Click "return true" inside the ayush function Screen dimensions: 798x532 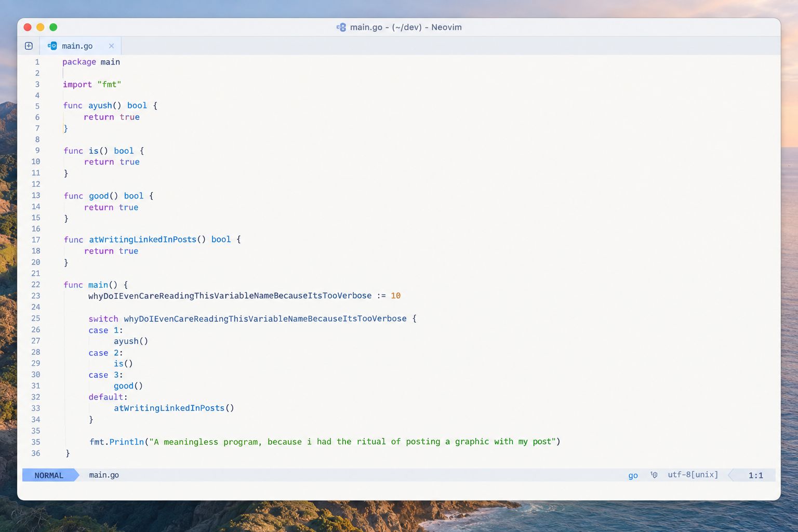112,117
